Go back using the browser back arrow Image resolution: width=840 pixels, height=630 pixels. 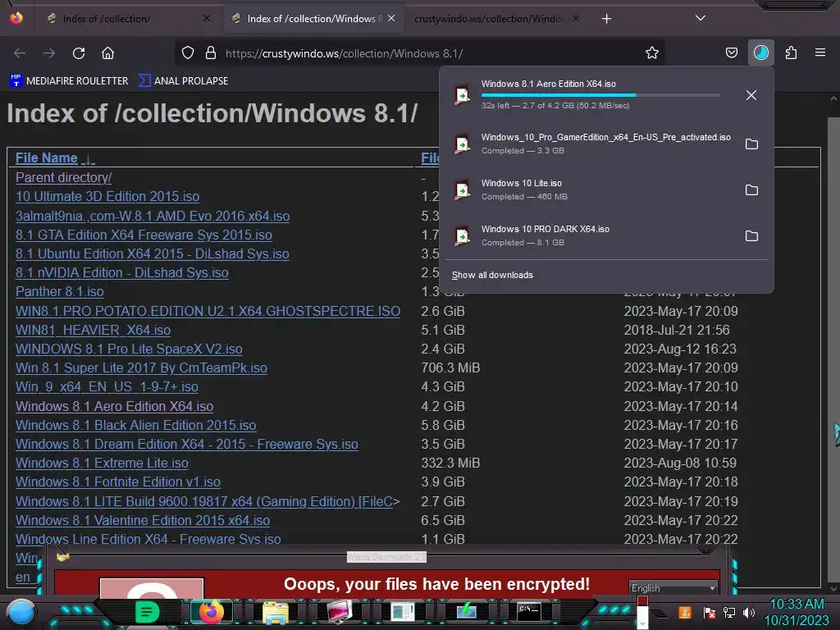pyautogui.click(x=20, y=53)
